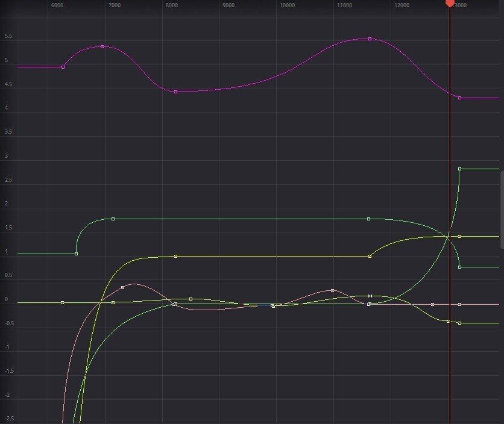Viewport: 504px width, 424px height.
Task: Select yellow keyframe at value 1 near frame 11600
Action: tap(370, 257)
